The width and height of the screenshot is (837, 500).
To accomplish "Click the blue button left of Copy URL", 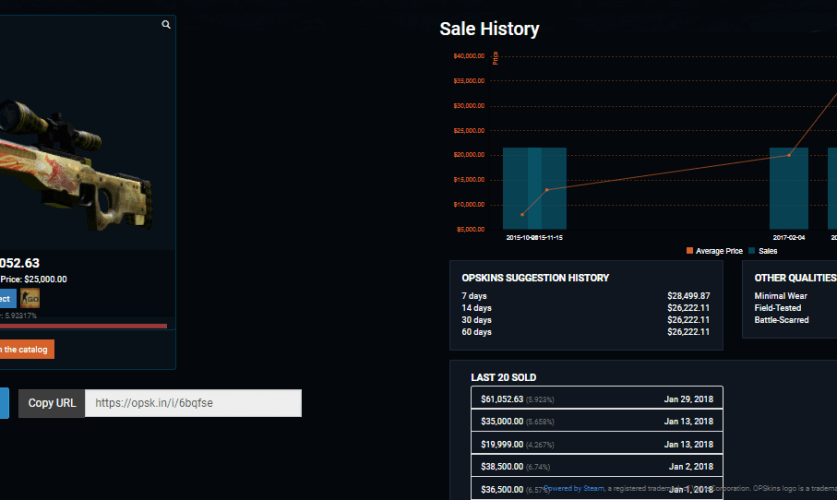I will tap(3, 403).
